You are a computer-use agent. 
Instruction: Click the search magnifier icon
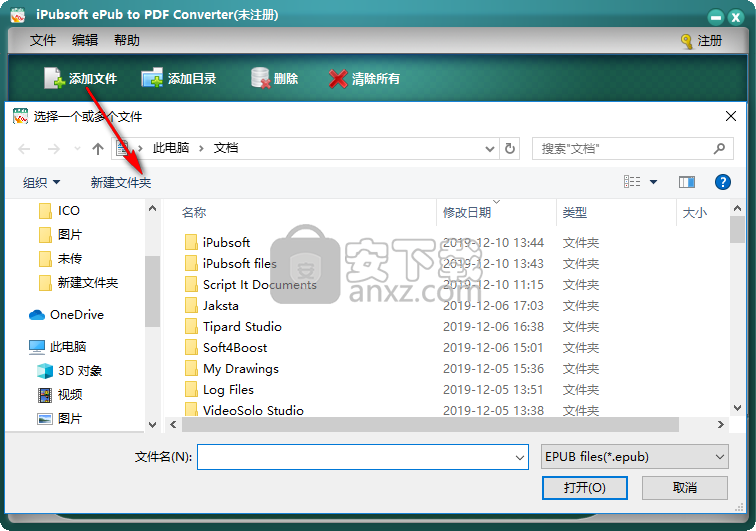(x=719, y=149)
